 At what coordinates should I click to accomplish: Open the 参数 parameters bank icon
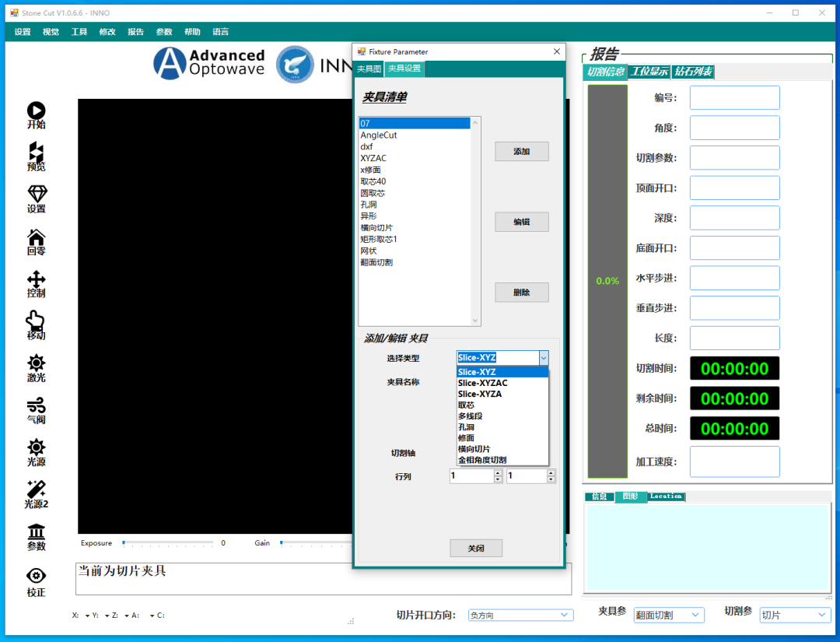(36, 531)
